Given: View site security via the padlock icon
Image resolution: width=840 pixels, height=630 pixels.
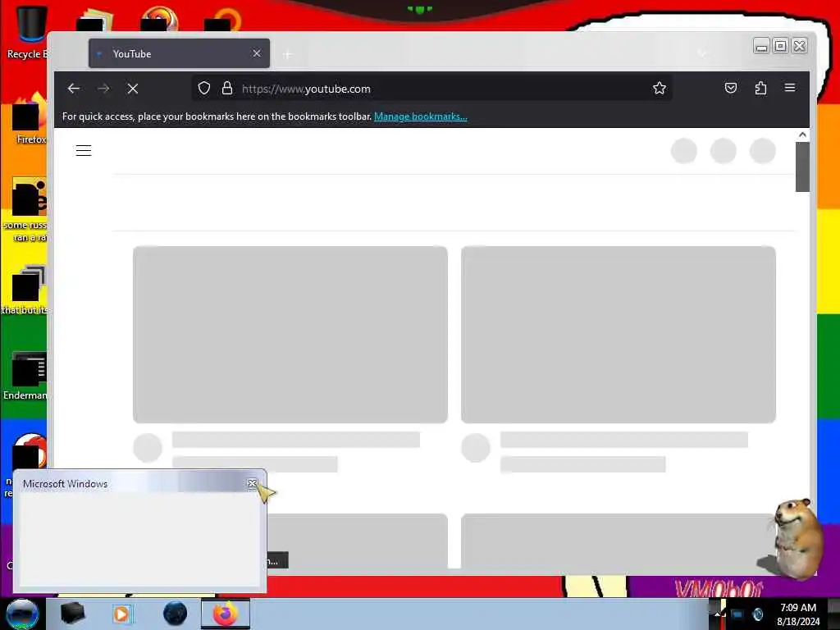Looking at the screenshot, I should [x=227, y=89].
